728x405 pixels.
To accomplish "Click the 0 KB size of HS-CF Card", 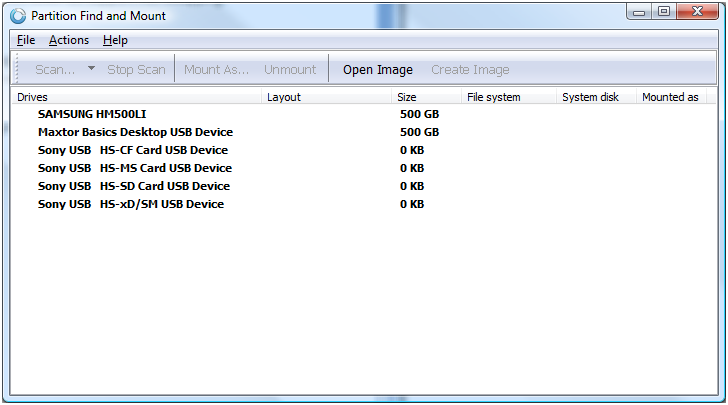I will pos(412,150).
